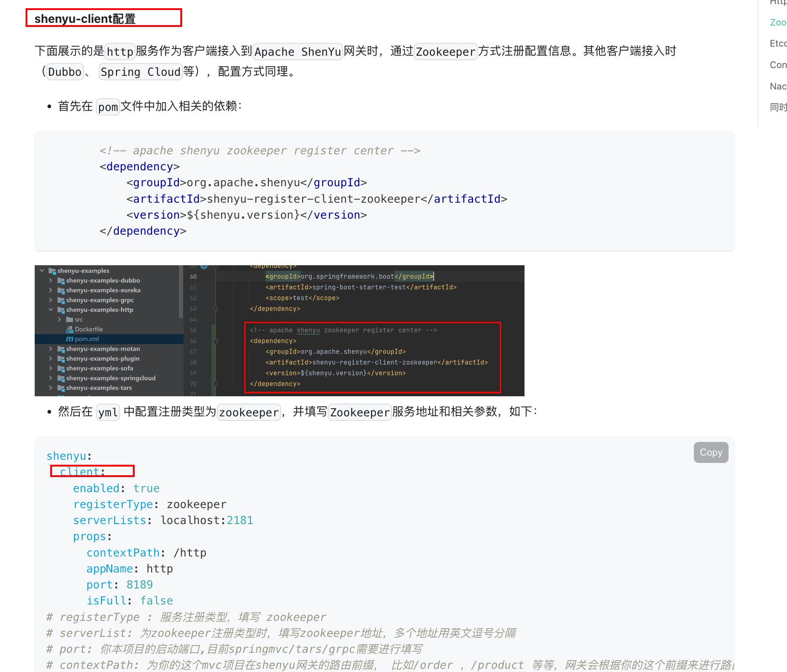Expand the shenyu-examples-eureka tree node

tap(50, 290)
